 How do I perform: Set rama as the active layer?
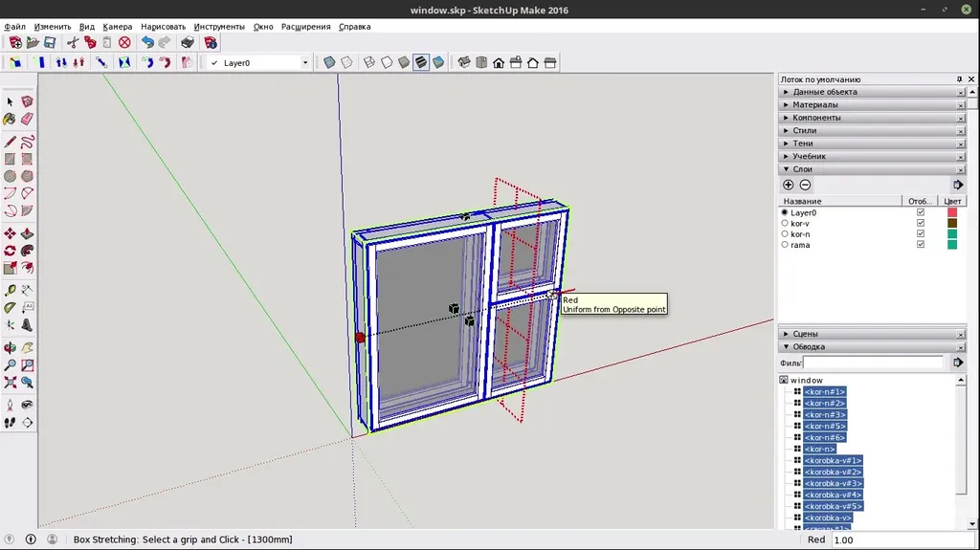785,244
